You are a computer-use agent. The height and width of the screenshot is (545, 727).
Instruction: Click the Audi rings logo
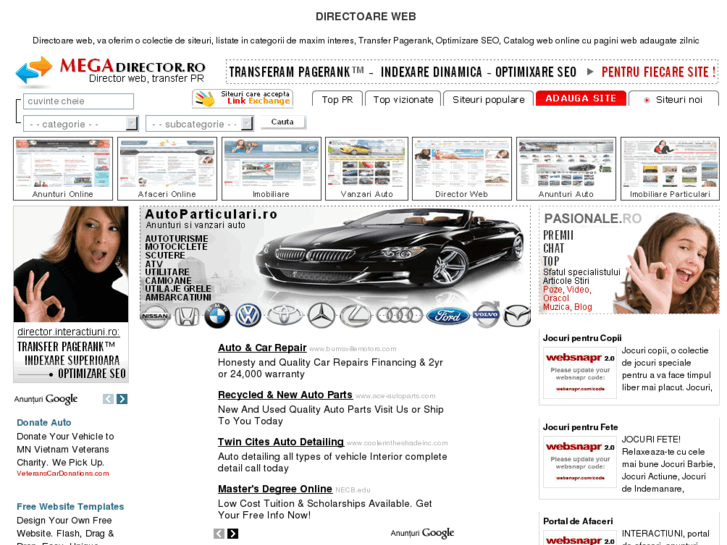click(399, 315)
